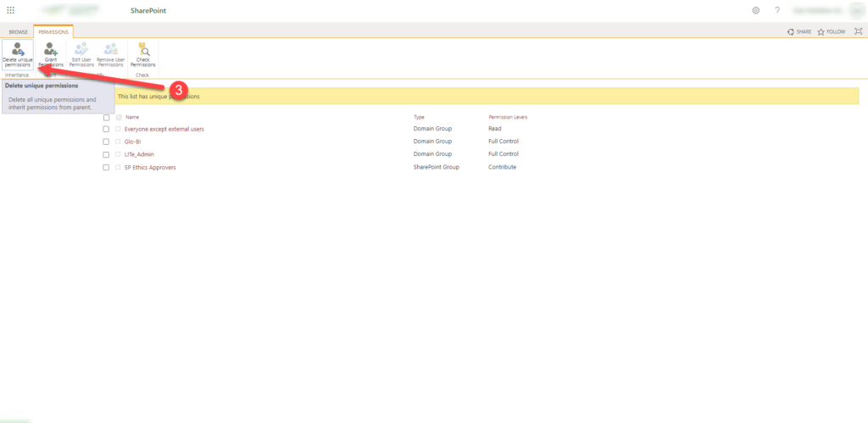Click Grant Permissions ribbon button

click(51, 55)
